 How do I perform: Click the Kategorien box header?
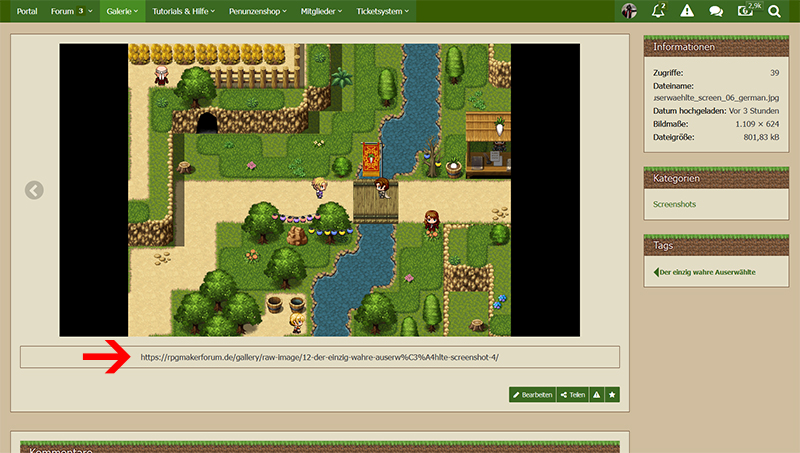(x=716, y=178)
